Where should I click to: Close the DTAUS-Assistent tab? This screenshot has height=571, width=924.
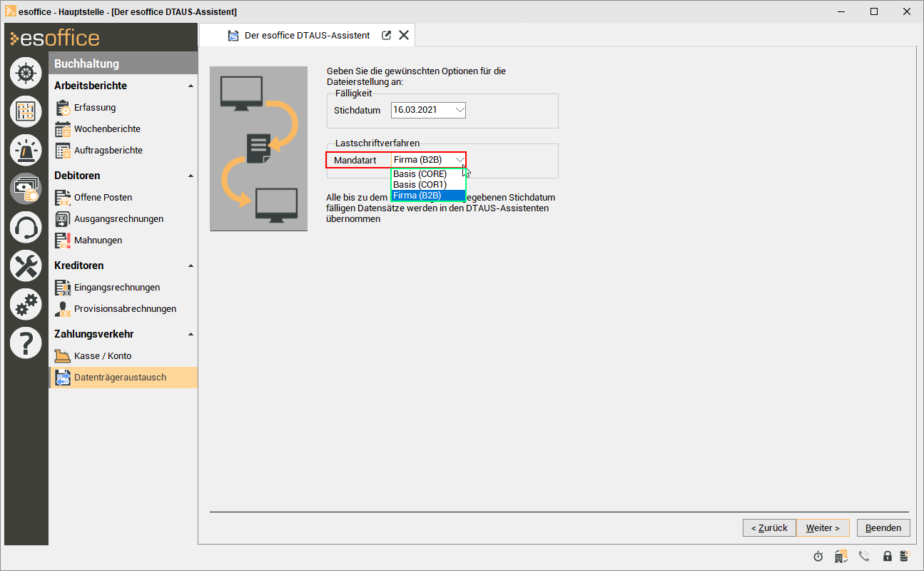[x=404, y=35]
